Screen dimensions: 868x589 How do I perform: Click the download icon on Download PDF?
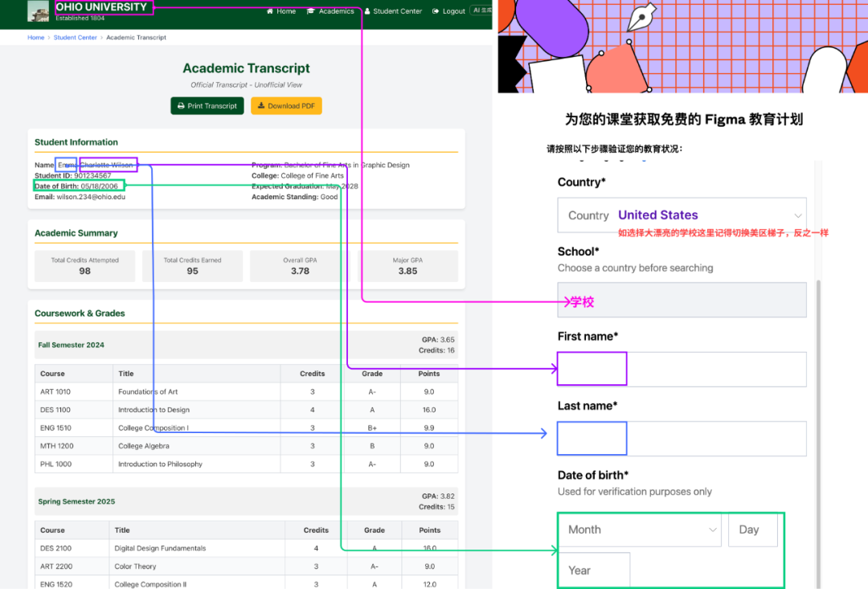261,106
